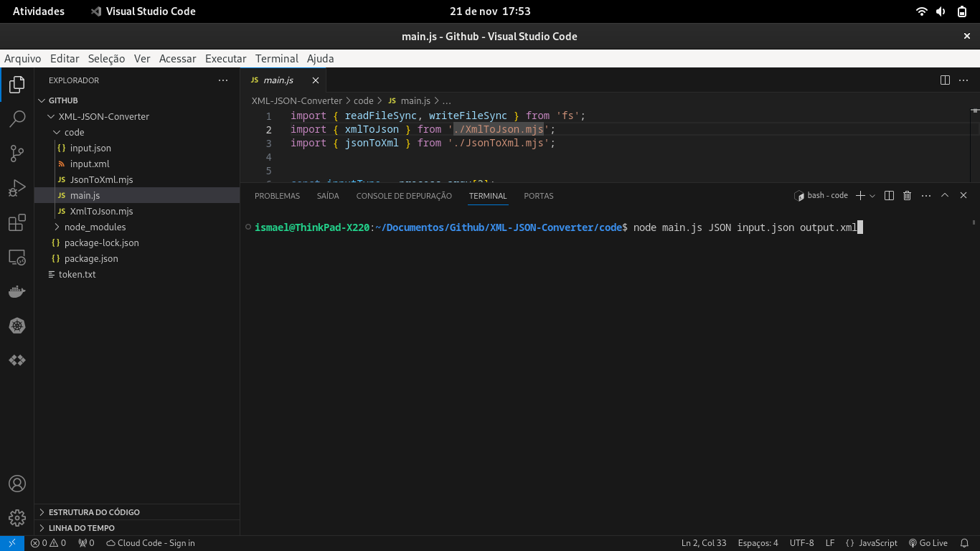Create a new terminal with the plus icon
This screenshot has height=551, width=980.
click(x=859, y=195)
